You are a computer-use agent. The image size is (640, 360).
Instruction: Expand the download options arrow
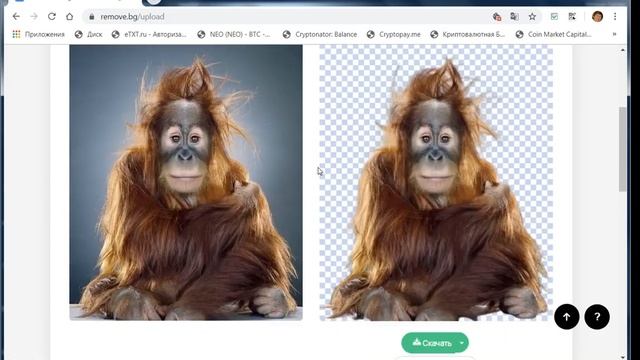pyautogui.click(x=462, y=343)
